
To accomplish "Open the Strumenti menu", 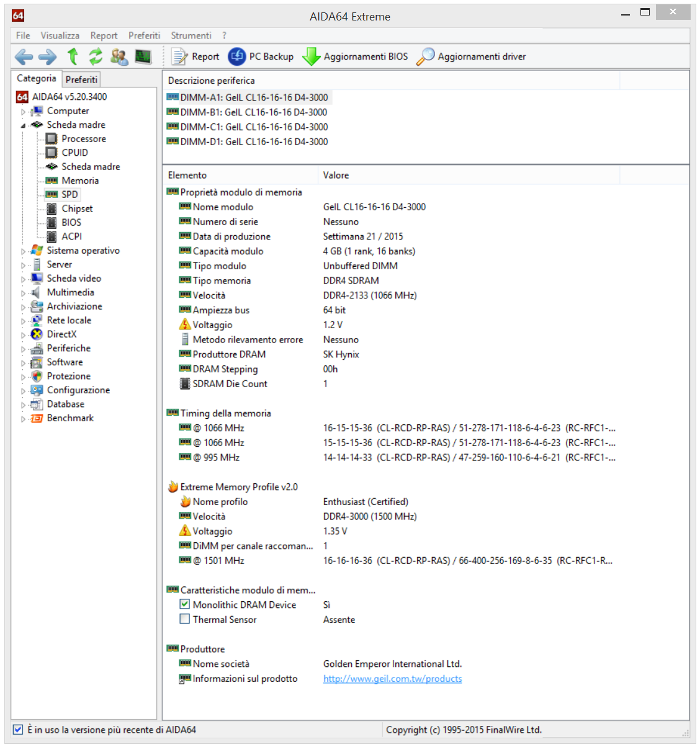I will [191, 35].
